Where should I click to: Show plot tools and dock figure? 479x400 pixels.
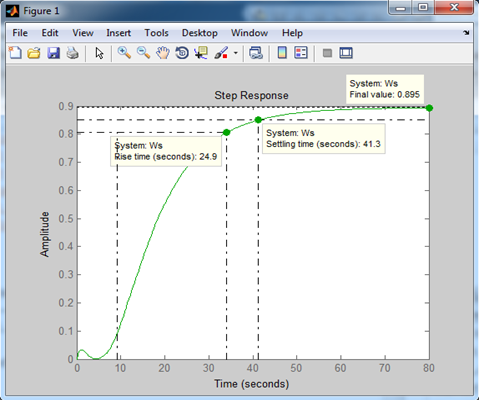coord(346,53)
